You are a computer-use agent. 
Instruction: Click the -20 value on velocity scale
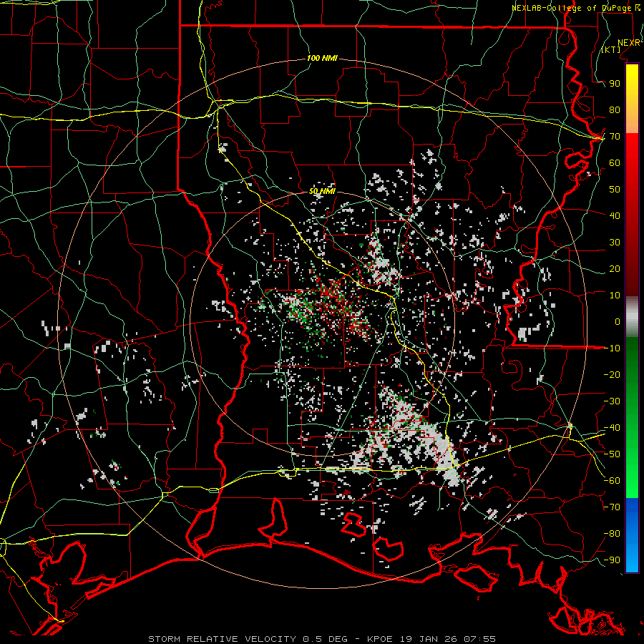pyautogui.click(x=612, y=375)
